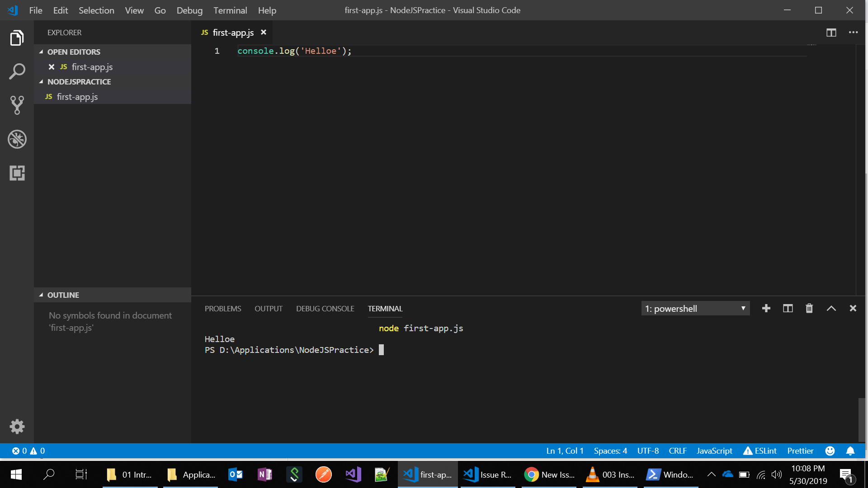Image resolution: width=868 pixels, height=488 pixels.
Task: Show hidden system tray icons
Action: (711, 474)
